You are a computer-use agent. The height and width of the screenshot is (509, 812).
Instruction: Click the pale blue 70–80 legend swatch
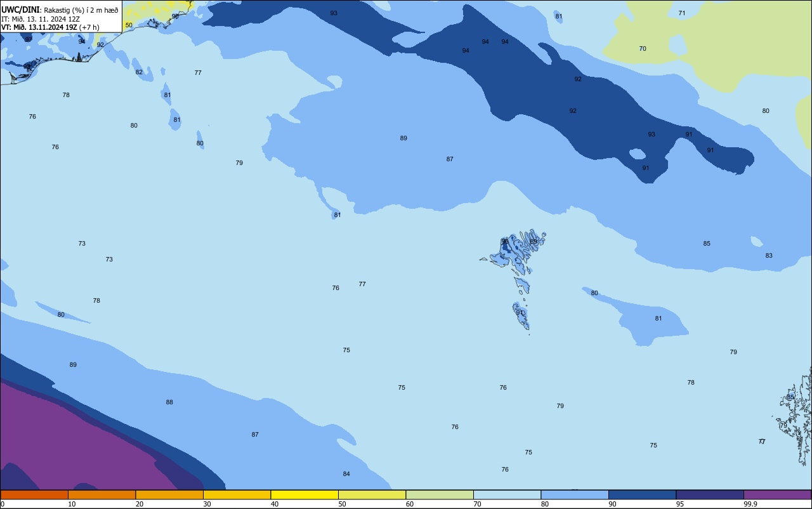pyautogui.click(x=507, y=494)
